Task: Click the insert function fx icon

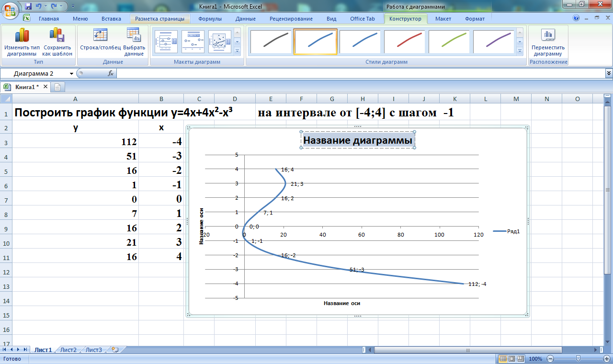Action: [x=111, y=73]
